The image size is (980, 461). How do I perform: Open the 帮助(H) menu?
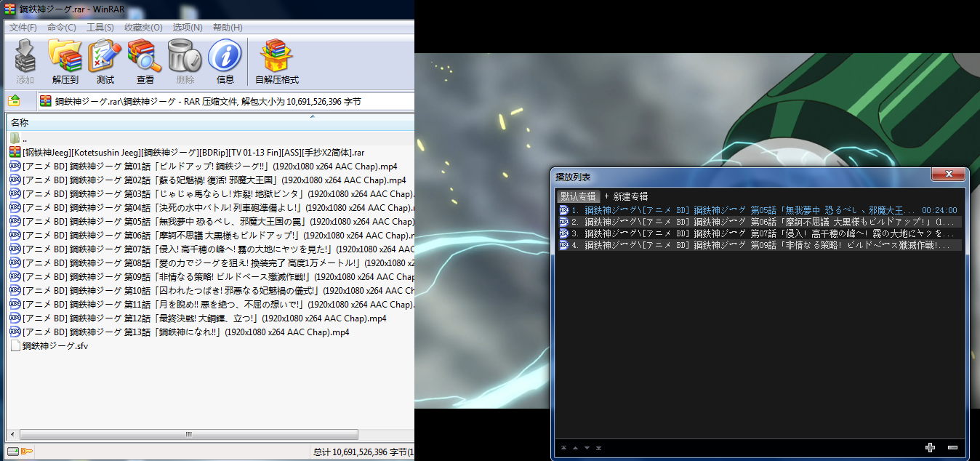[x=228, y=28]
